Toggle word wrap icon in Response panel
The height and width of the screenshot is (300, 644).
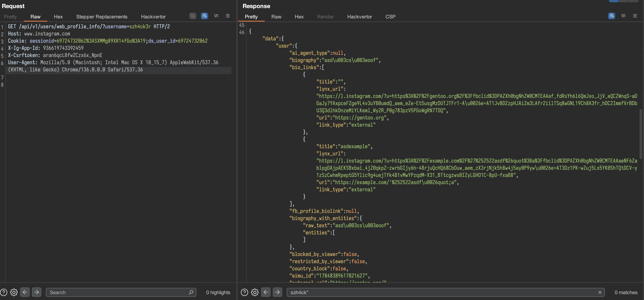611,16
